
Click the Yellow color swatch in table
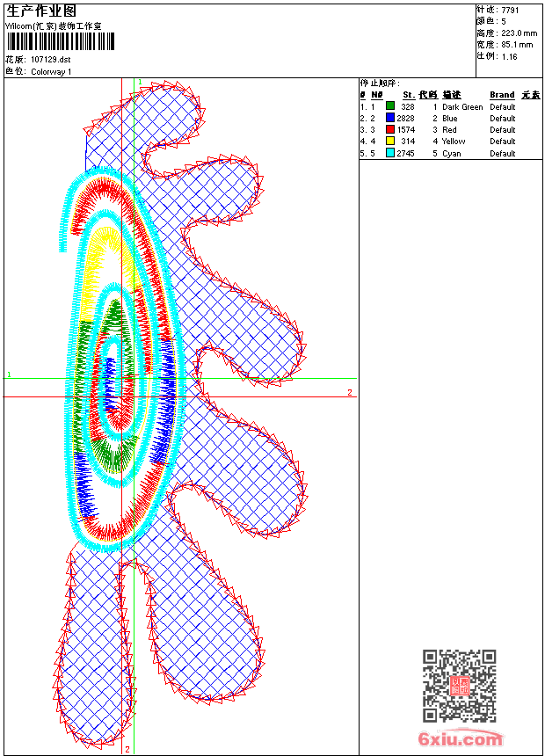click(390, 141)
